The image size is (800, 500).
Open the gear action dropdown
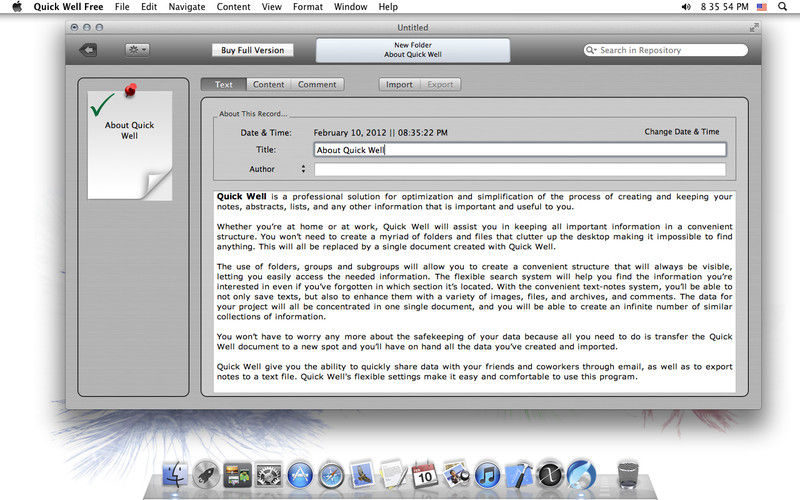point(137,50)
